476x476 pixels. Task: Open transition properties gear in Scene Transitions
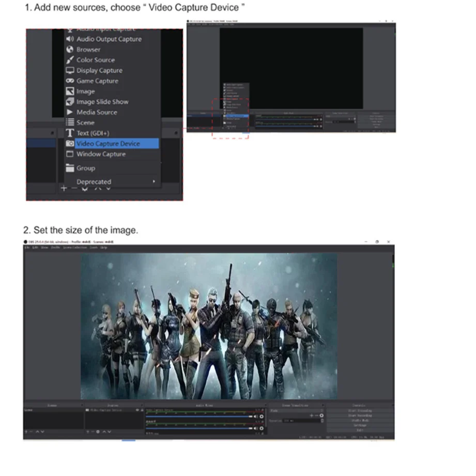tap(321, 416)
